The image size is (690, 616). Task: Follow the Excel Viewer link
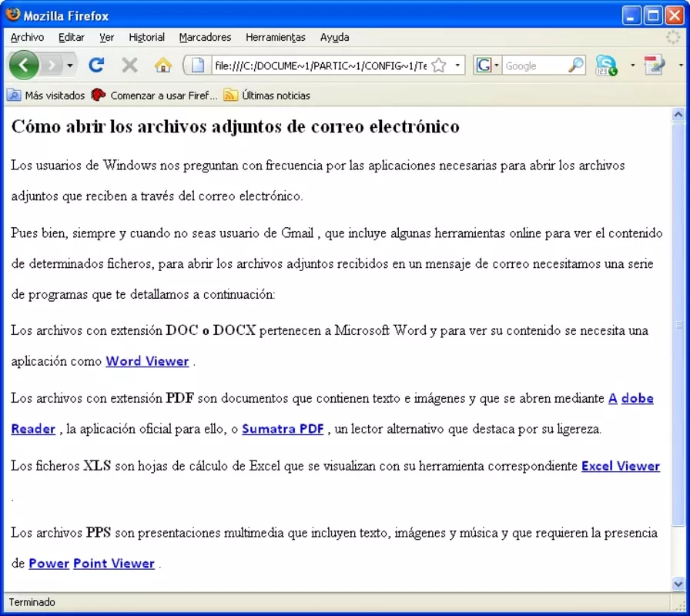(621, 466)
